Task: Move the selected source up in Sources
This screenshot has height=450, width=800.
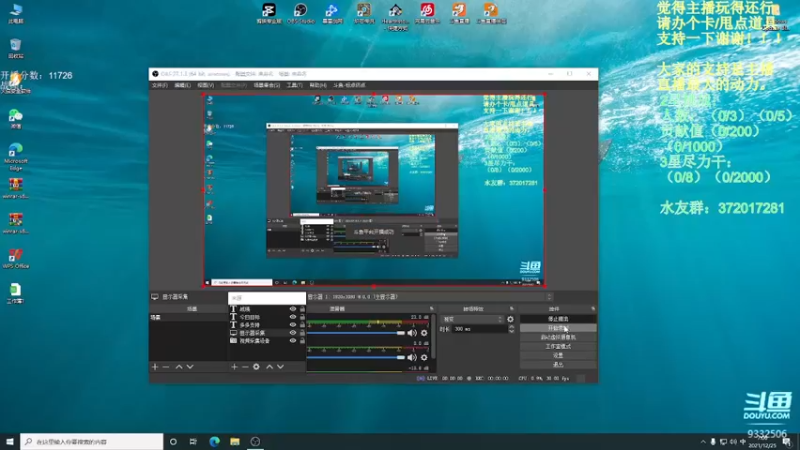Action: [x=269, y=367]
